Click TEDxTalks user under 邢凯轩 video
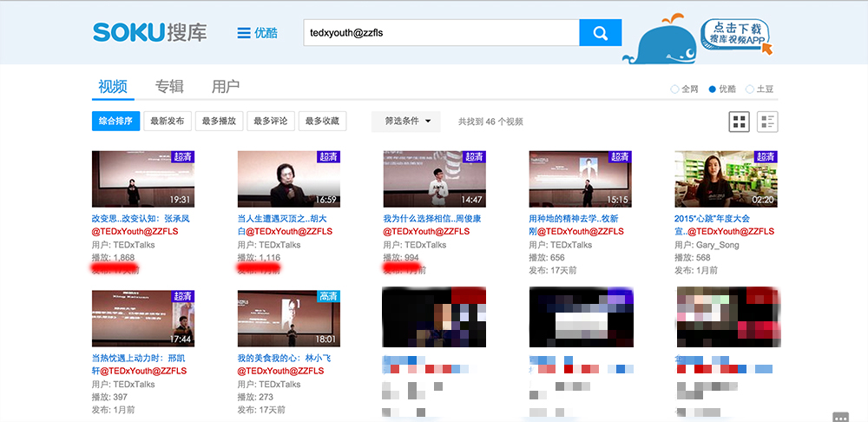Screen dimensions: 868x422 [134, 385]
